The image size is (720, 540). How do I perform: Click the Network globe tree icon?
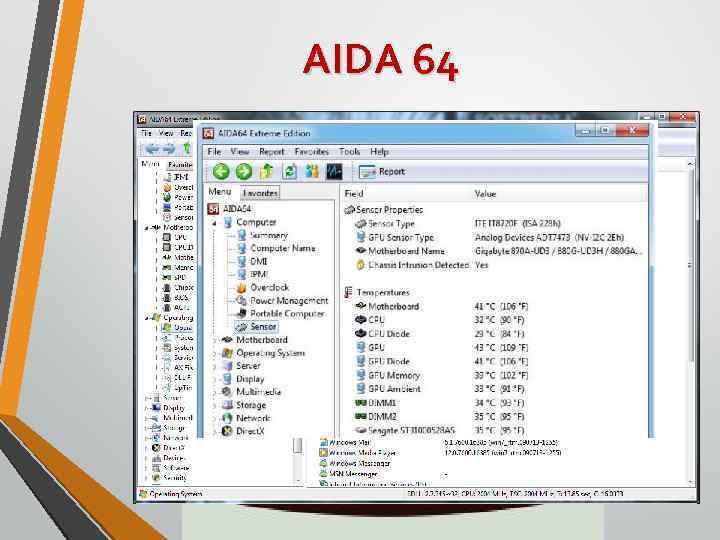(227, 418)
